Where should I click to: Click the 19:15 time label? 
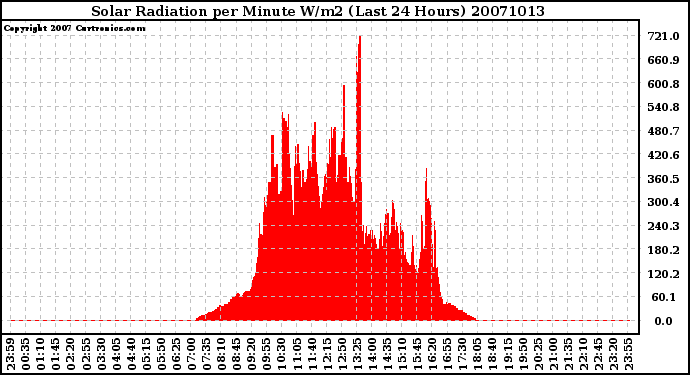[x=507, y=354]
